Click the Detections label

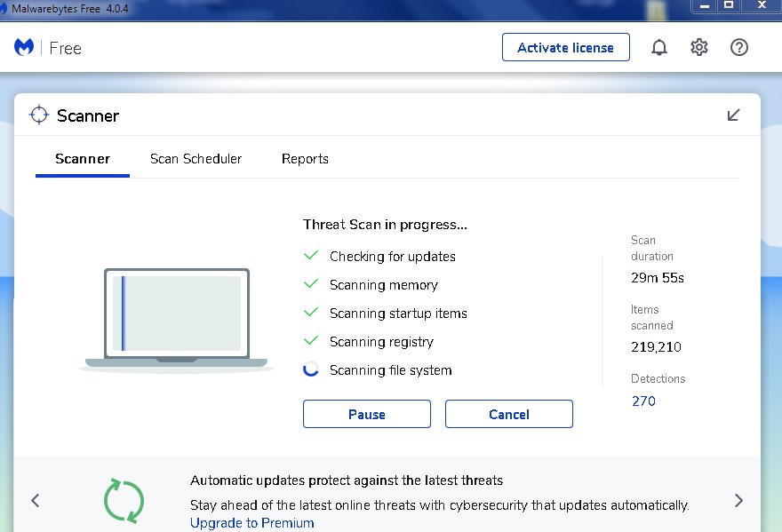(658, 379)
